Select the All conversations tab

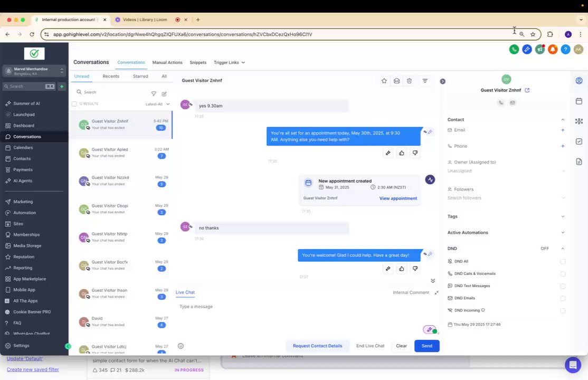tap(164, 76)
